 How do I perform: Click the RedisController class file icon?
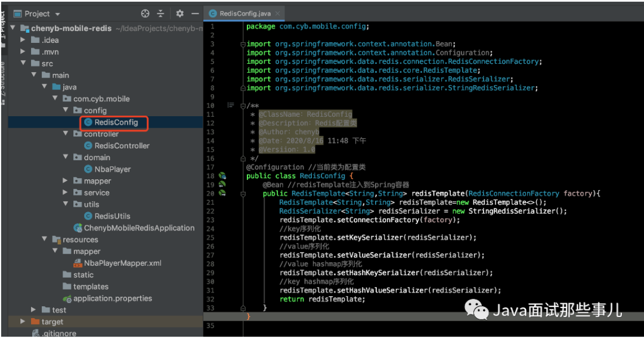pyautogui.click(x=88, y=146)
